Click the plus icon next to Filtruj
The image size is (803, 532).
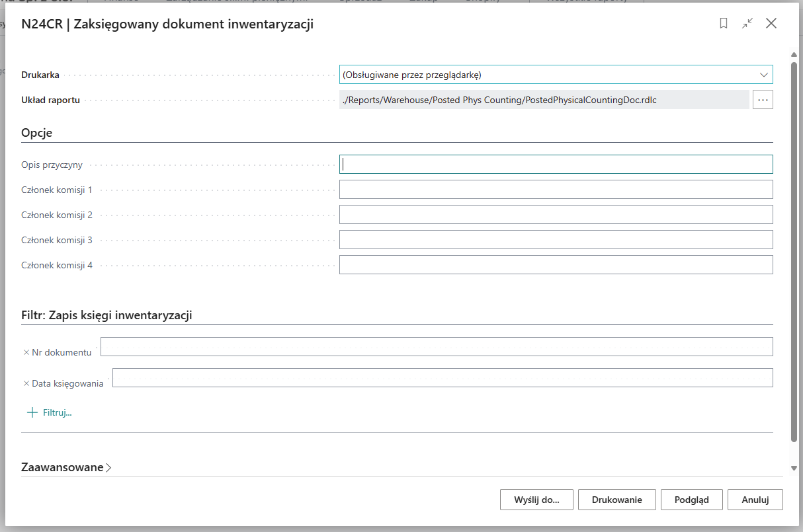[x=32, y=412]
